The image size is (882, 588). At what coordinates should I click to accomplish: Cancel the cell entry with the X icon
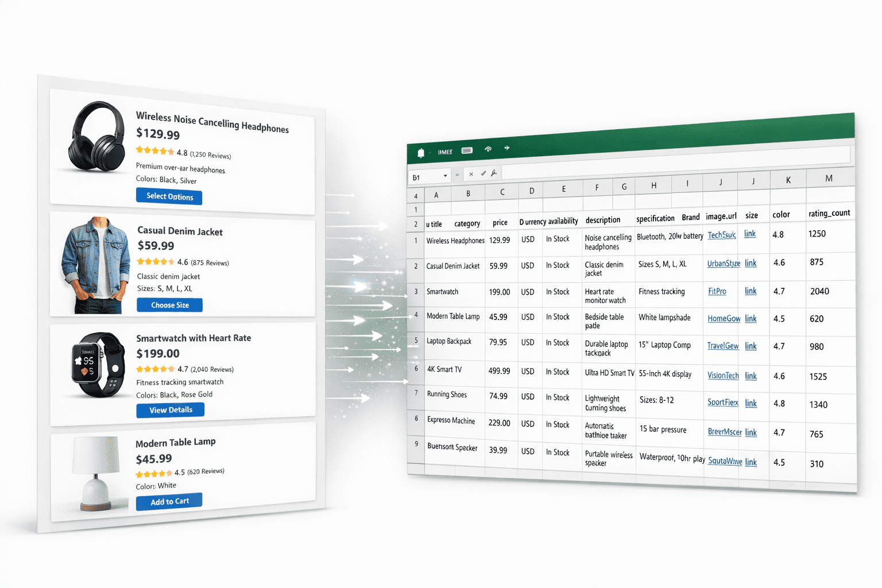coord(471,174)
